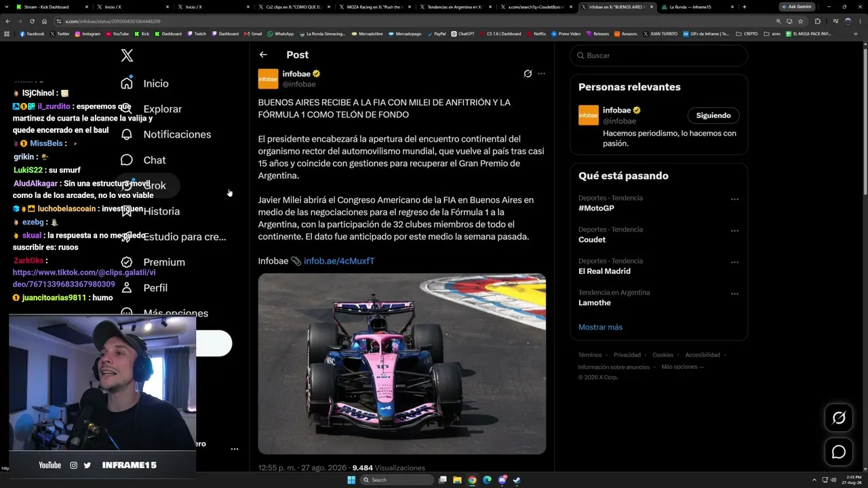Show hidden system tray icons
Image resolution: width=868 pixels, height=488 pixels.
(814, 480)
